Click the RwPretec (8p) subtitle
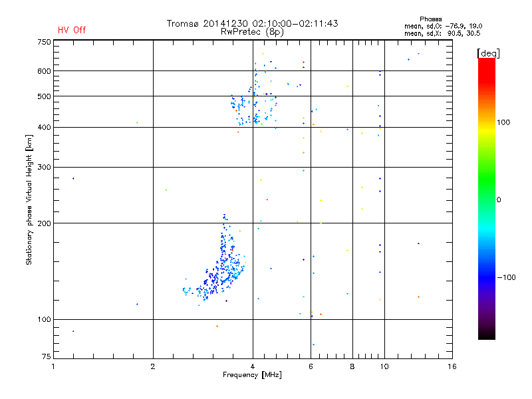The height and width of the screenshot is (399, 532). (252, 32)
